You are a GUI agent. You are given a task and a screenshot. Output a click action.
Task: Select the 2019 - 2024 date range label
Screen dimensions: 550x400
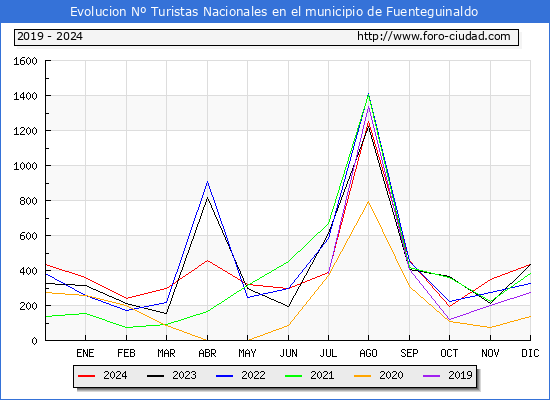point(50,36)
